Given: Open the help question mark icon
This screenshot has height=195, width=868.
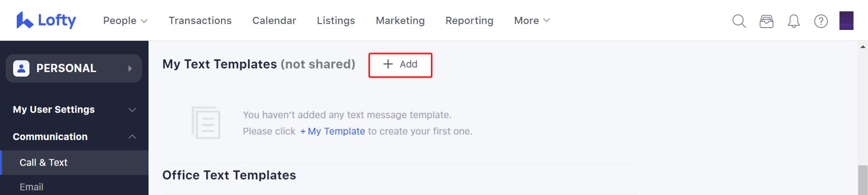Looking at the screenshot, I should pos(820,21).
